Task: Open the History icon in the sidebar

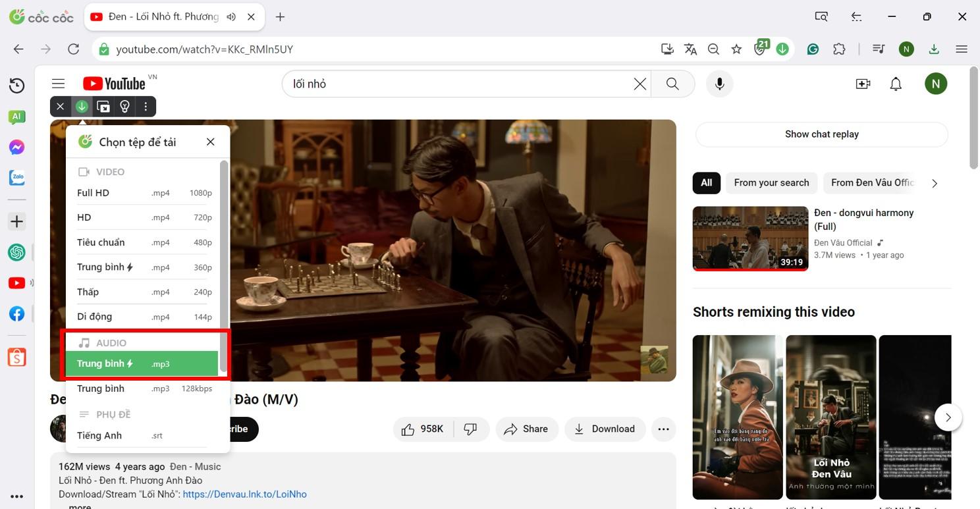Action: pyautogui.click(x=16, y=86)
